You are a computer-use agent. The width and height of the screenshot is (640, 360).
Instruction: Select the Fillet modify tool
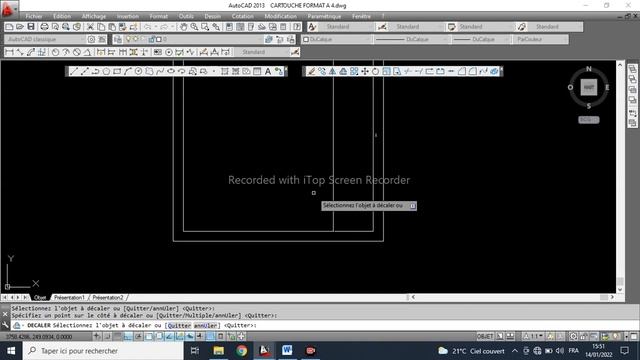472,71
